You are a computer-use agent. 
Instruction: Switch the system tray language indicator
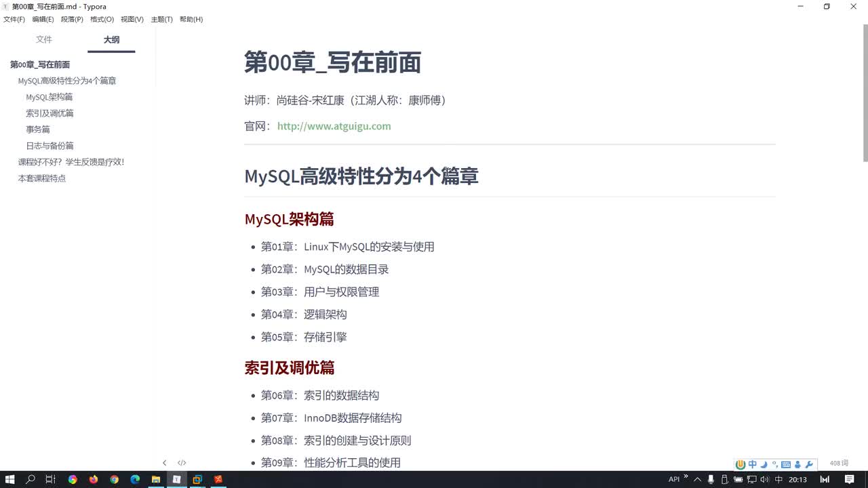click(x=778, y=479)
